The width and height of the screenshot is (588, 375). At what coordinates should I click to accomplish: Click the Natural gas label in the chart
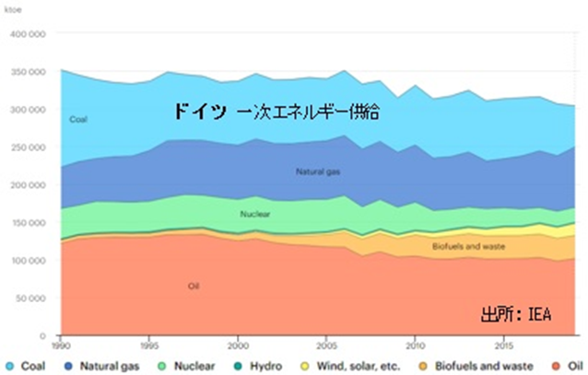[x=317, y=171]
